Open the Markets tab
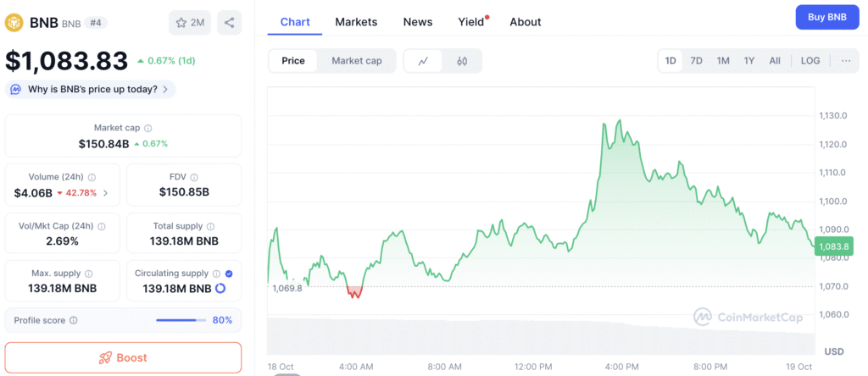This screenshot has width=868, height=376. pyautogui.click(x=356, y=22)
